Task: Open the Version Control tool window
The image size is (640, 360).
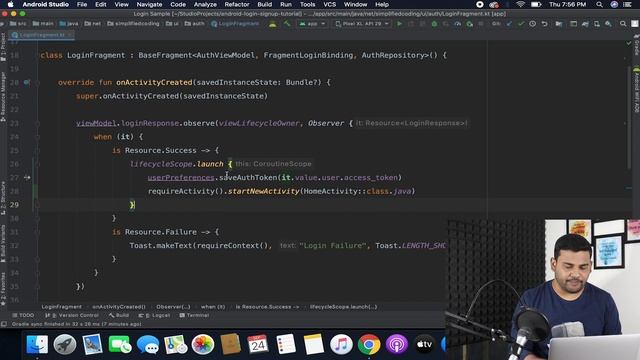Action: click(72, 316)
